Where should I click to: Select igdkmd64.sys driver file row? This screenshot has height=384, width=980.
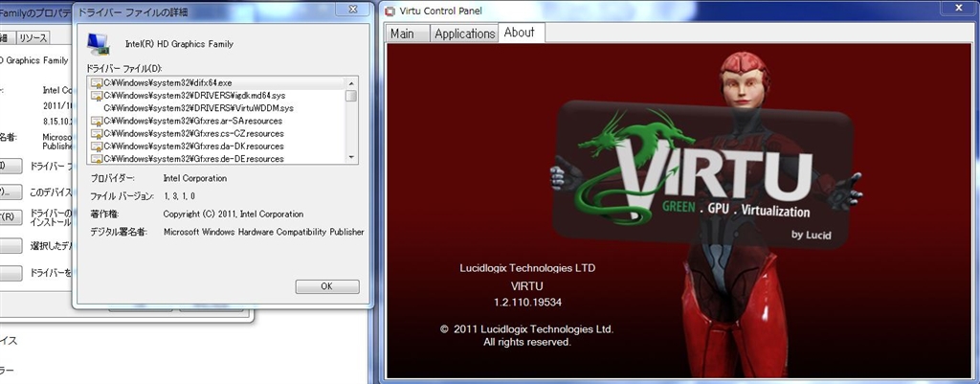(x=217, y=95)
